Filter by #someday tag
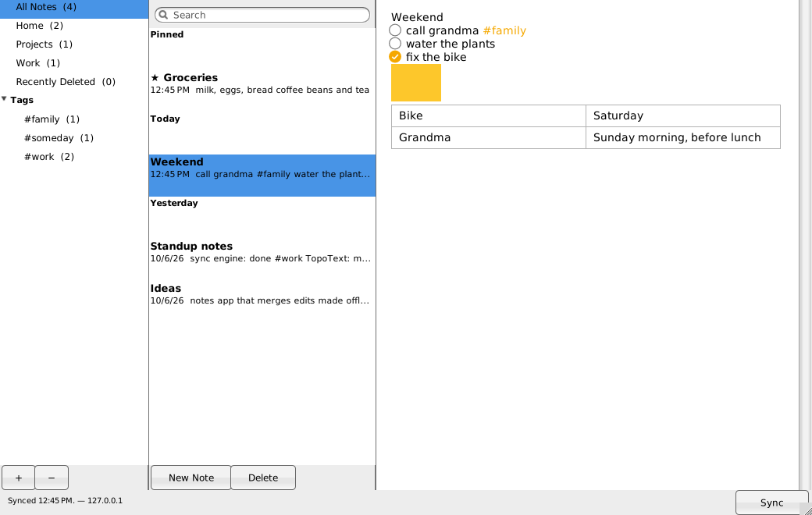812x515 pixels. point(74,137)
